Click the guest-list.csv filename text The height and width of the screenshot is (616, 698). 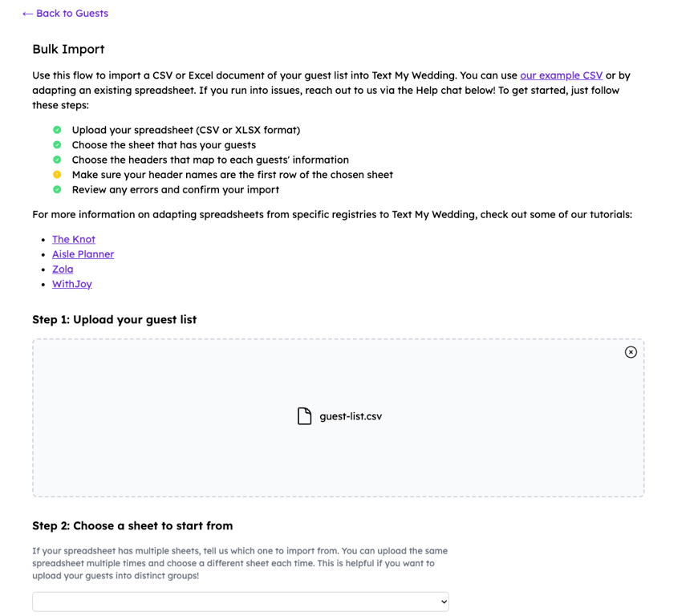[x=351, y=416]
